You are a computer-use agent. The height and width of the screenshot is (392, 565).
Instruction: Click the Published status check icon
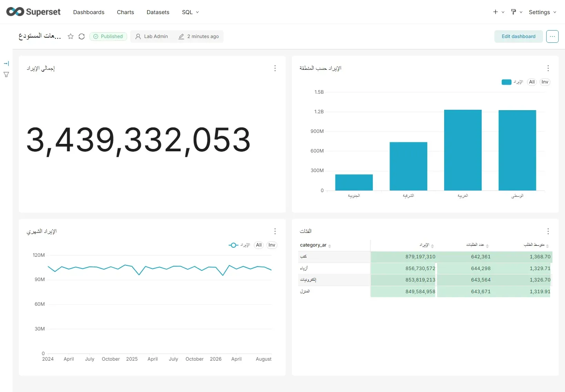[96, 36]
